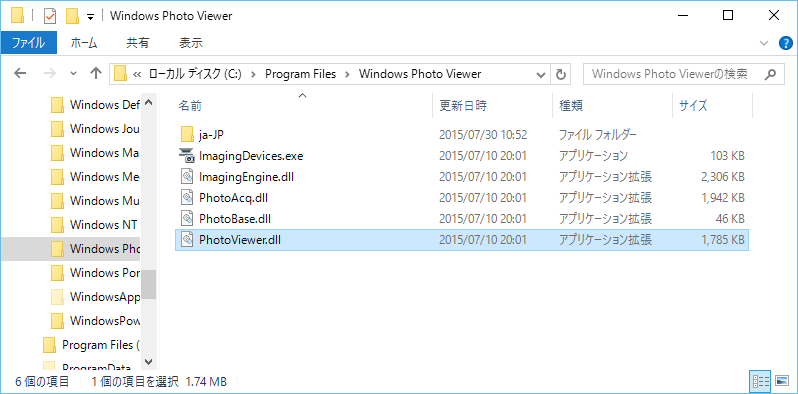Switch to the ホーム ribbon tab
This screenshot has width=798, height=394.
84,43
